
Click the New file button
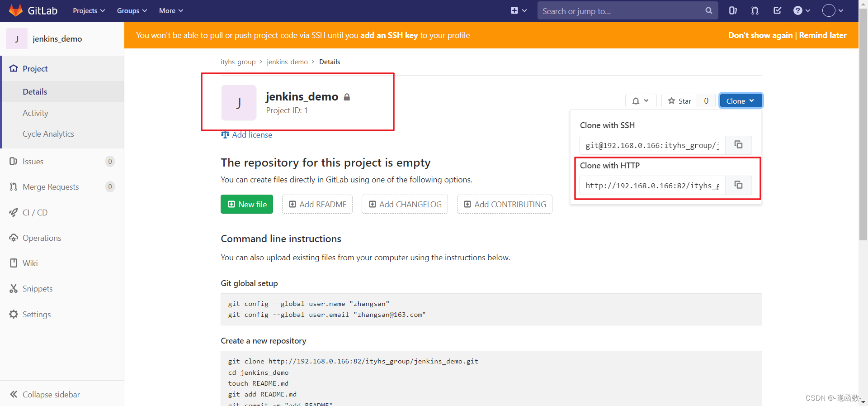(x=247, y=204)
